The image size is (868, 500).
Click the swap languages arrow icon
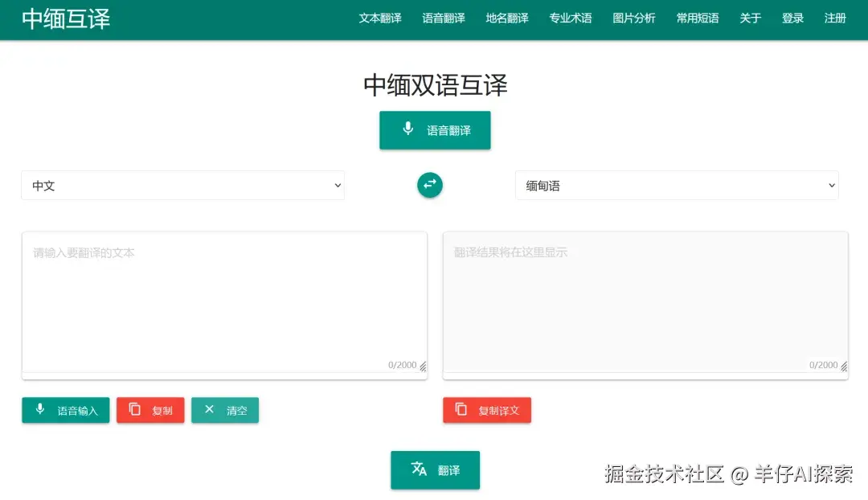[430, 185]
